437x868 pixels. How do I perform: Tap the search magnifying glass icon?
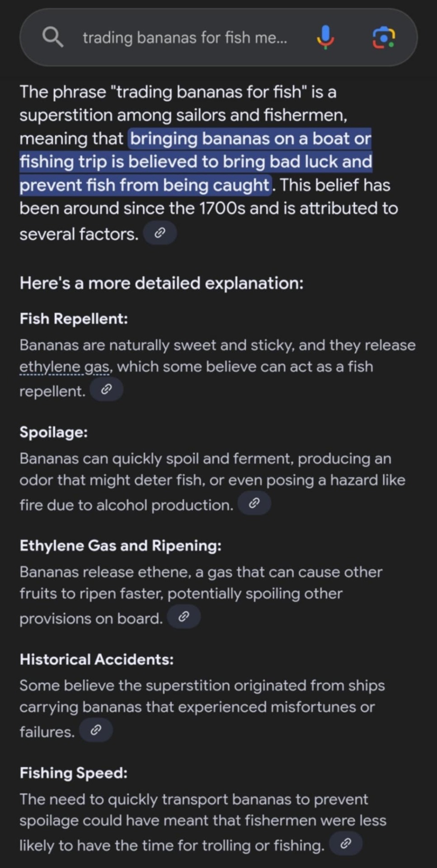click(53, 37)
